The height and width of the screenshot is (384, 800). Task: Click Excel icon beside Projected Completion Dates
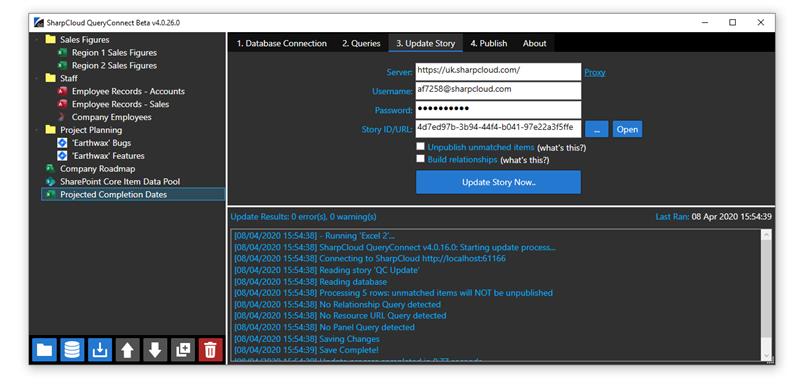[51, 194]
